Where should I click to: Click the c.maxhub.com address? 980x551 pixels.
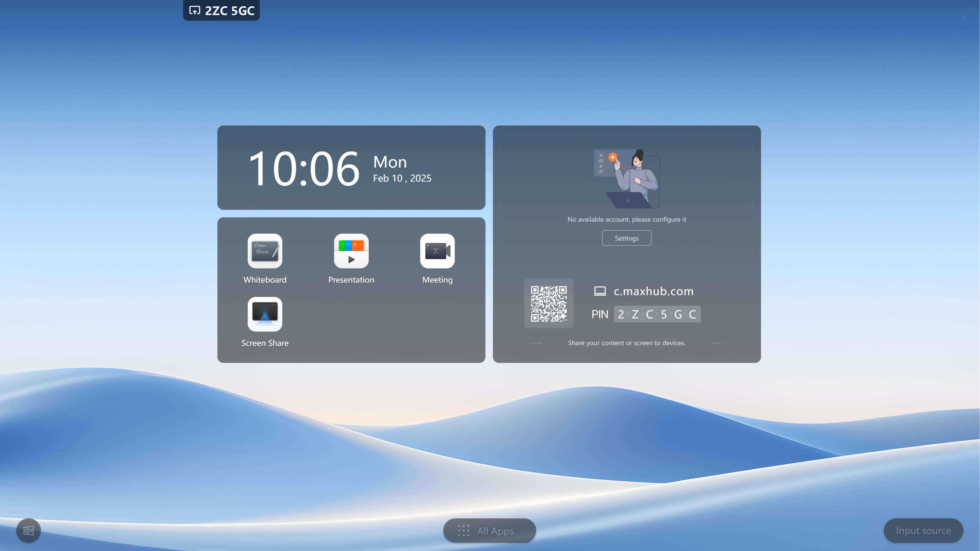(x=653, y=291)
